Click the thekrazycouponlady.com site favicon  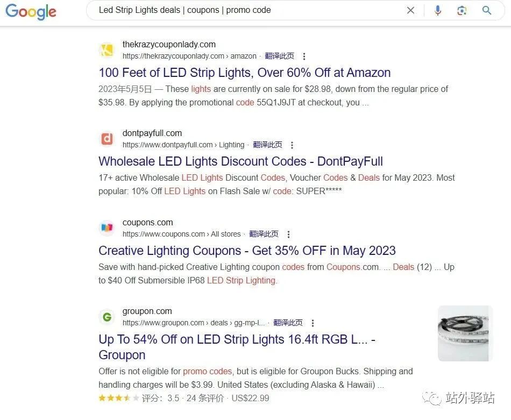107,50
